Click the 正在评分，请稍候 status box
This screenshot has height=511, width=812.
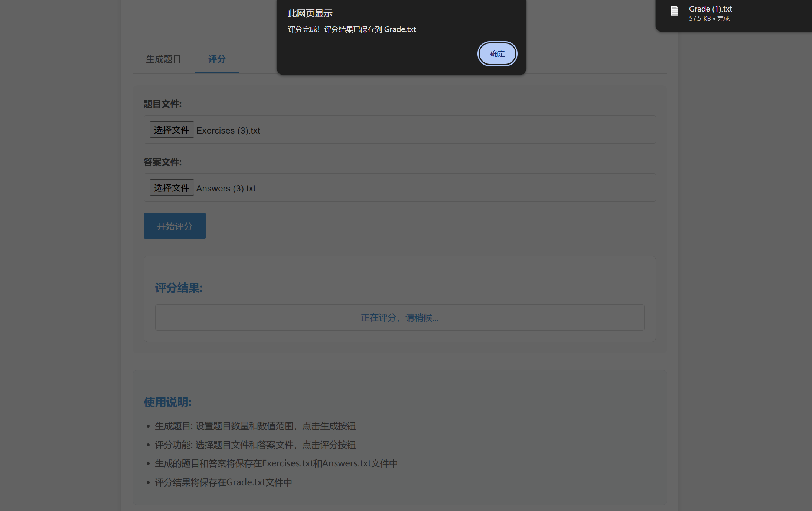(400, 318)
